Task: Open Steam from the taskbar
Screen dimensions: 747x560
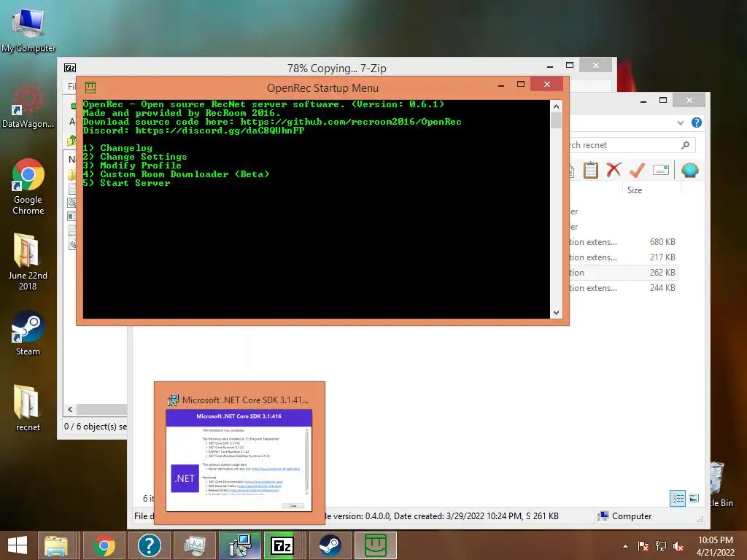Action: click(330, 545)
